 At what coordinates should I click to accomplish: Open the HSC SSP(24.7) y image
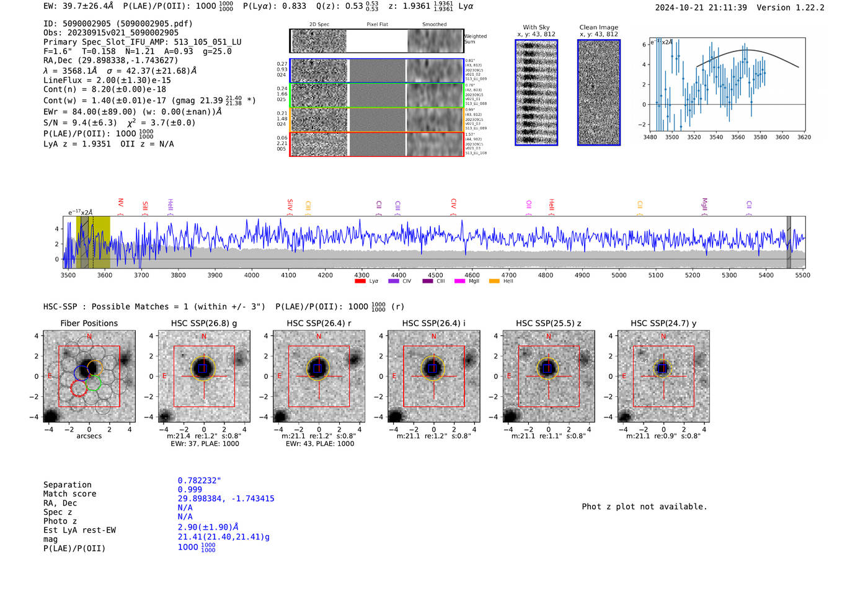[x=663, y=376]
